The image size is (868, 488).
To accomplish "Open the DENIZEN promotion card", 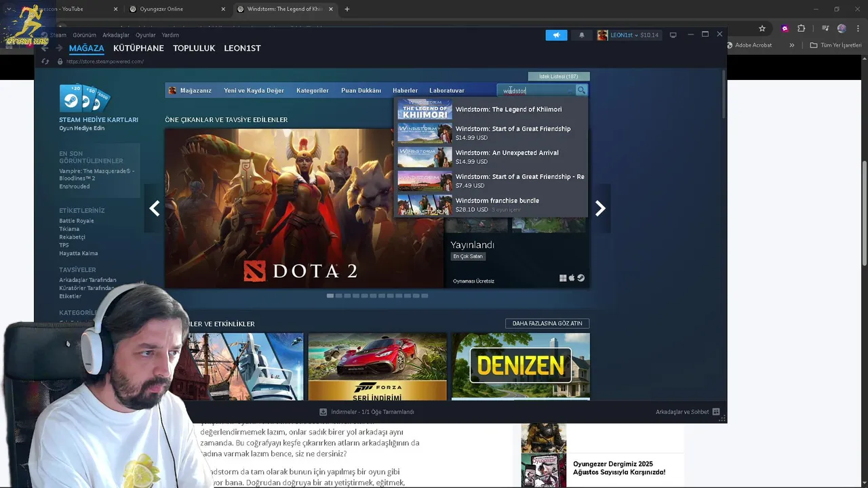I will pos(521,366).
